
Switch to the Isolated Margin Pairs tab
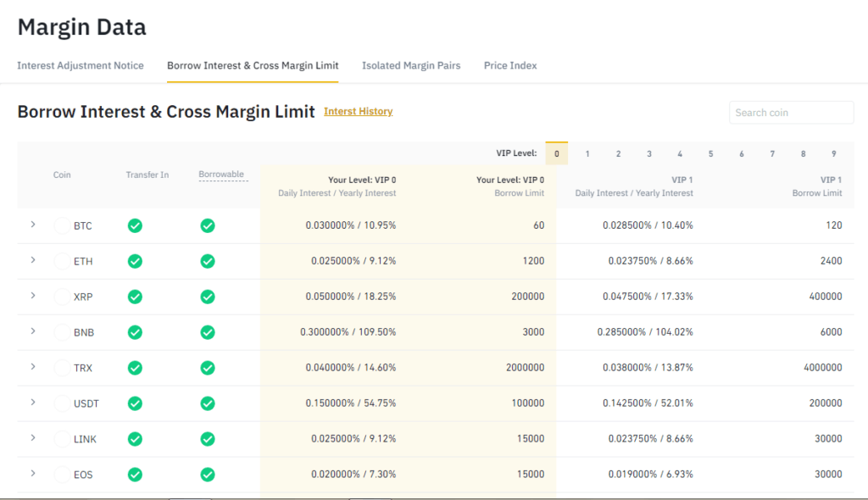coord(411,65)
